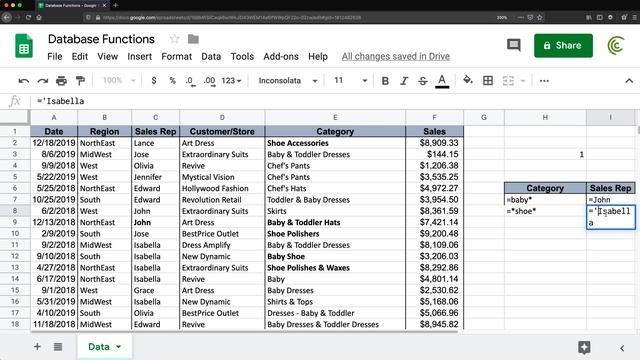Open the zoom 100% dropdown

point(119,81)
